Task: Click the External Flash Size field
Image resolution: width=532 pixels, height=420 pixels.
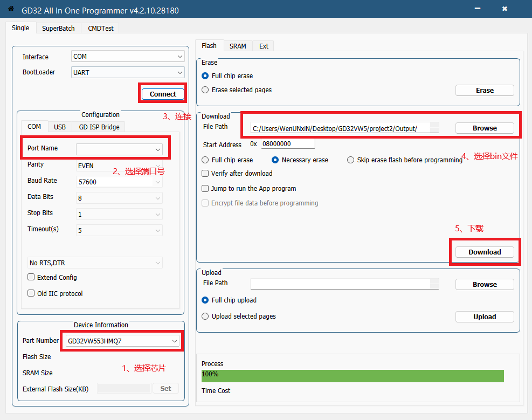Action: 124,388
